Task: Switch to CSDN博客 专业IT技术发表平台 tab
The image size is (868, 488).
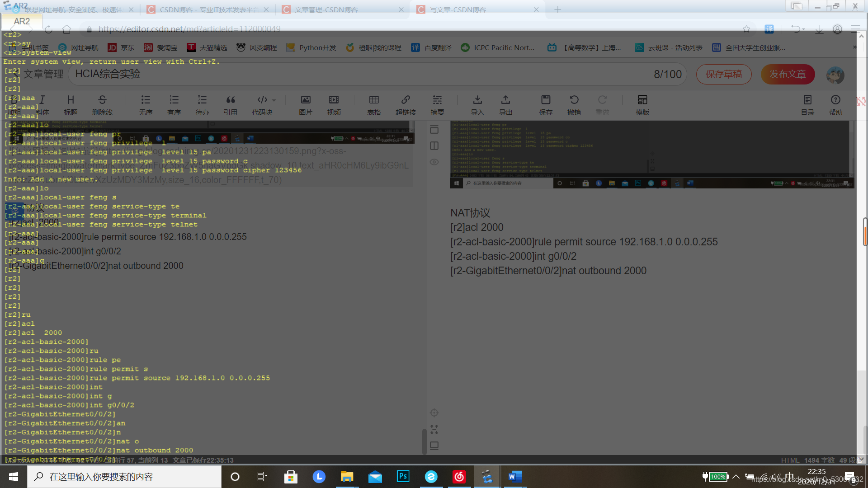Action: click(x=208, y=9)
